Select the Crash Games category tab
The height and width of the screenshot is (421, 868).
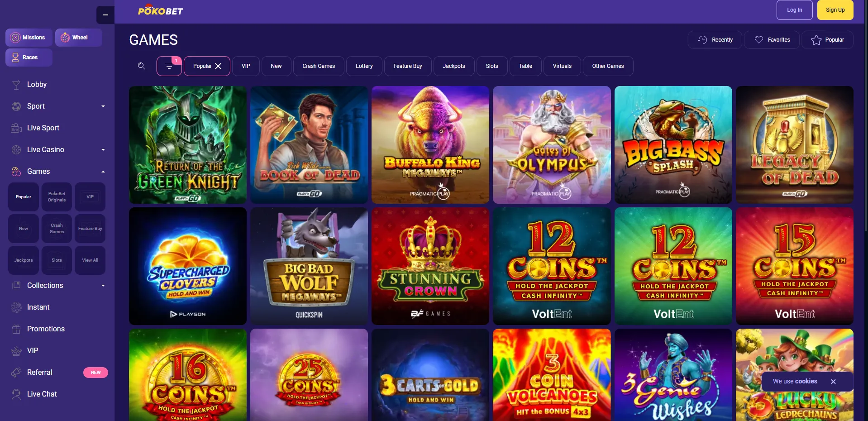319,66
